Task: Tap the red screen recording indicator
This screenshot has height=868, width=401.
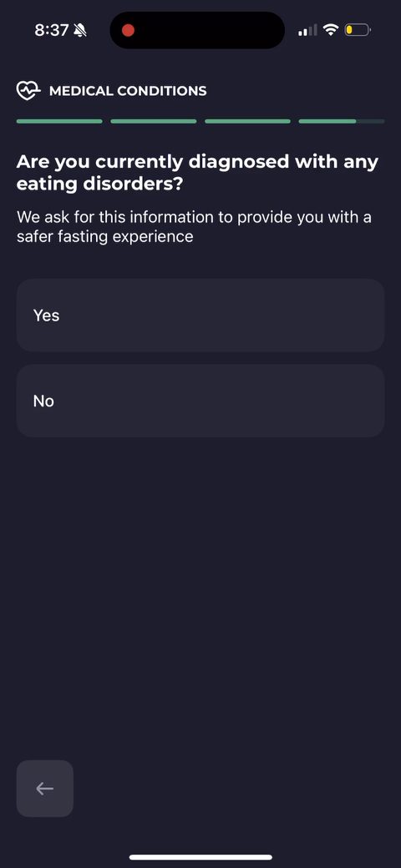Action: coord(128,30)
